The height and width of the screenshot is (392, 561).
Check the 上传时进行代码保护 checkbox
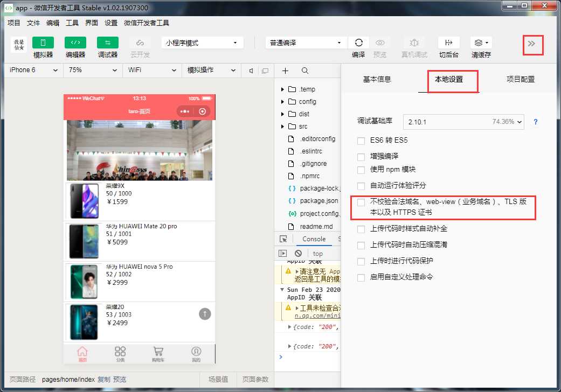(x=361, y=262)
